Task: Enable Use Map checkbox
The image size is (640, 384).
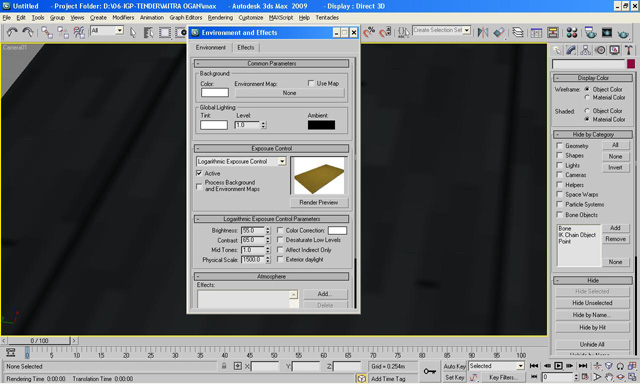Action: [311, 83]
